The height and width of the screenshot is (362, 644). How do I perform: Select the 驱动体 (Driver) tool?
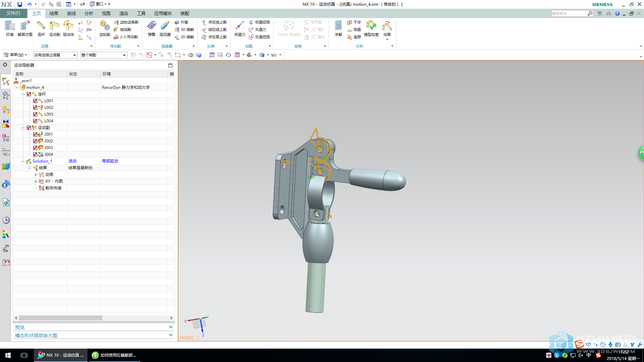pos(68,28)
